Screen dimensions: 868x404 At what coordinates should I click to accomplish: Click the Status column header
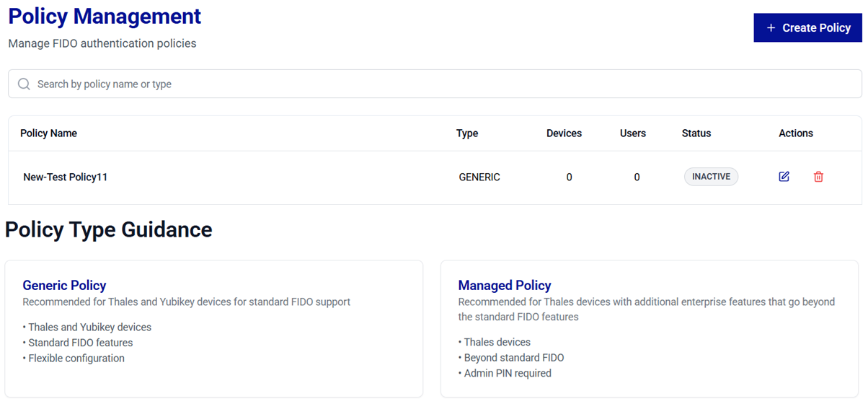point(696,133)
